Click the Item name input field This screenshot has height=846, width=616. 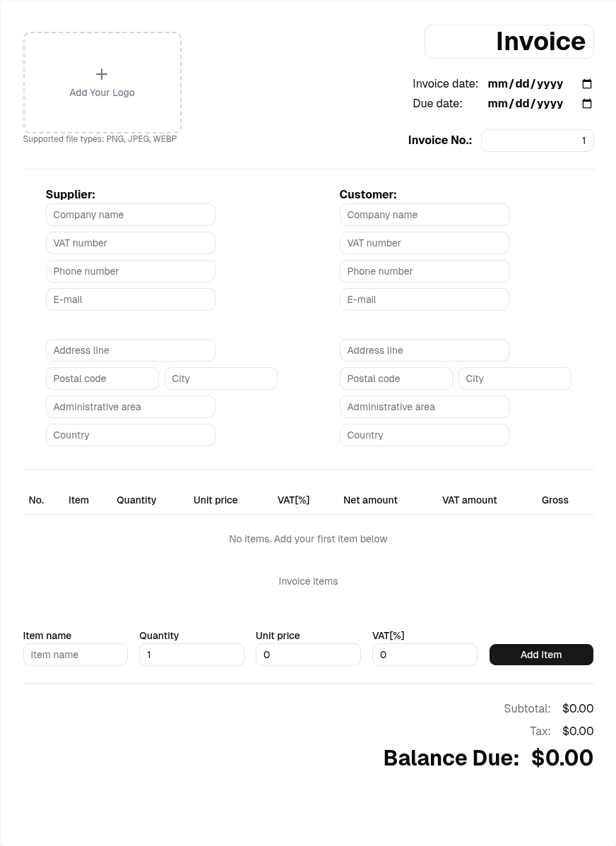point(76,655)
